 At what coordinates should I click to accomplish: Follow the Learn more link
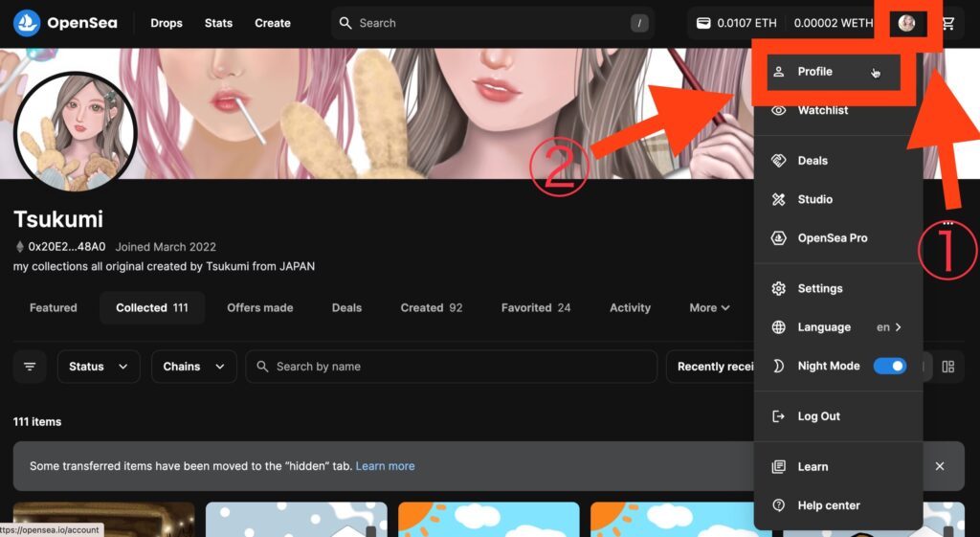pyautogui.click(x=385, y=466)
